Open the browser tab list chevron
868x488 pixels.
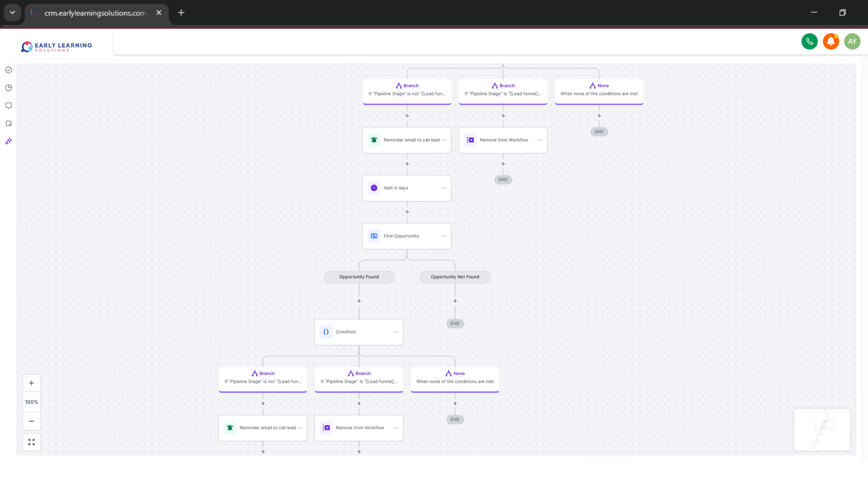click(x=12, y=12)
